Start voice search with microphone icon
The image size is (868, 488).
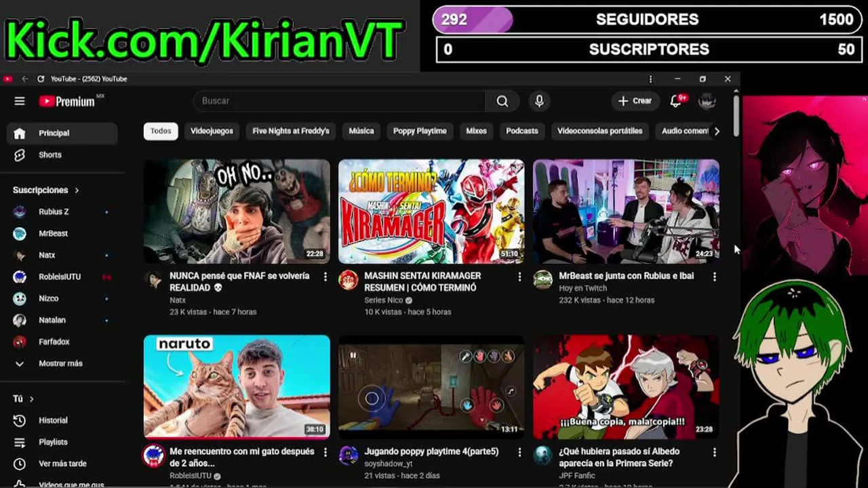click(x=539, y=101)
